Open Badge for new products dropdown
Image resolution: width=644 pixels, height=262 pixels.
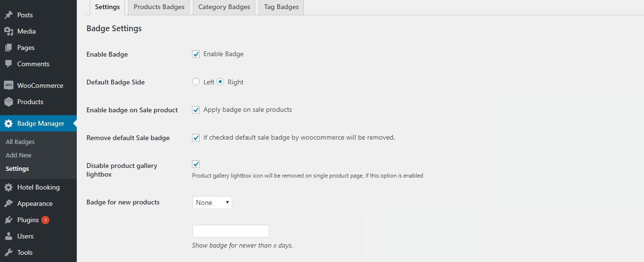[x=212, y=202]
